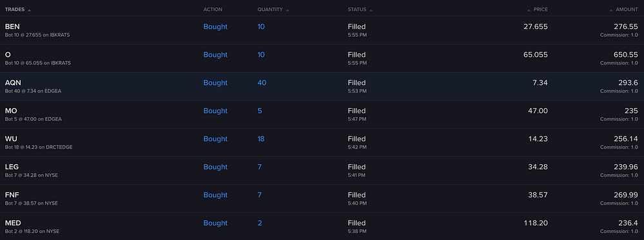Select the O trade symbol

click(x=8, y=55)
